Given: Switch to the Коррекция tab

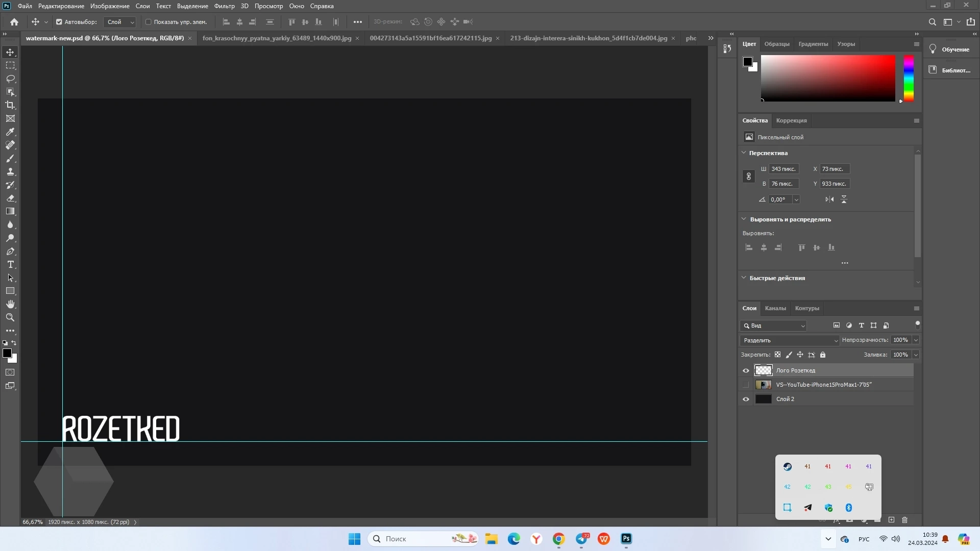Looking at the screenshot, I should [x=791, y=120].
